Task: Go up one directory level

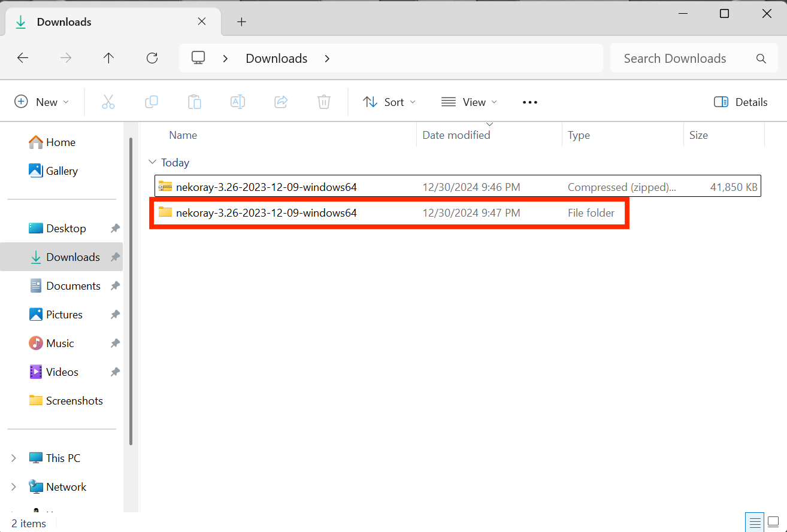Action: click(108, 58)
